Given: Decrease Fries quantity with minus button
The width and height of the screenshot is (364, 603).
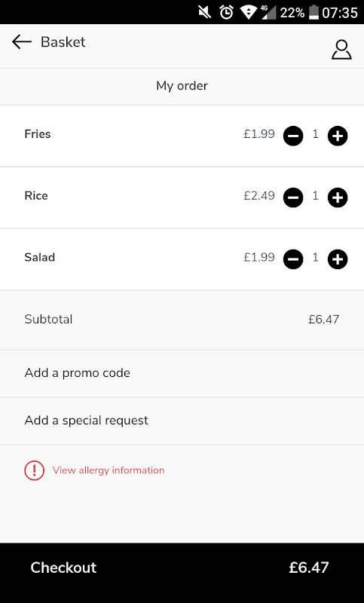Looking at the screenshot, I should coord(293,136).
